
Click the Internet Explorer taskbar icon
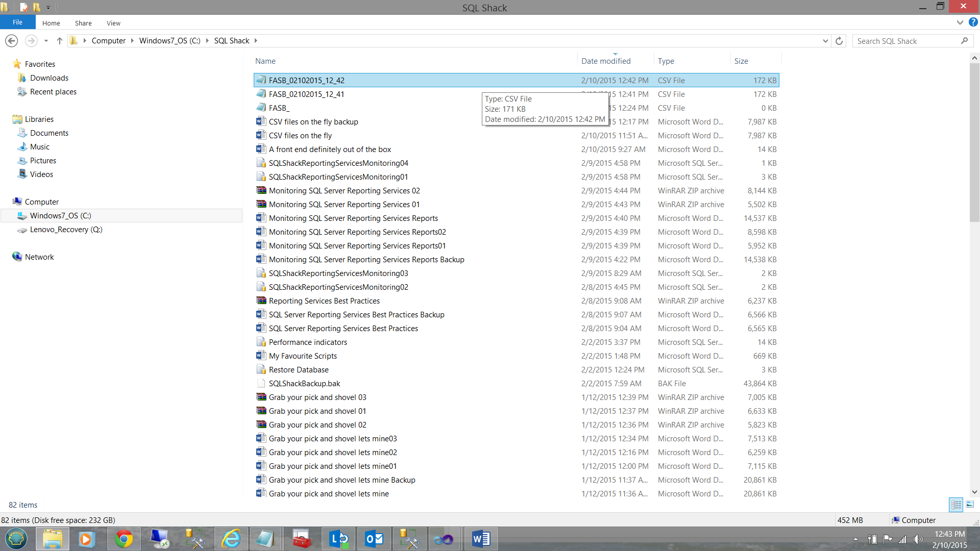coord(231,539)
